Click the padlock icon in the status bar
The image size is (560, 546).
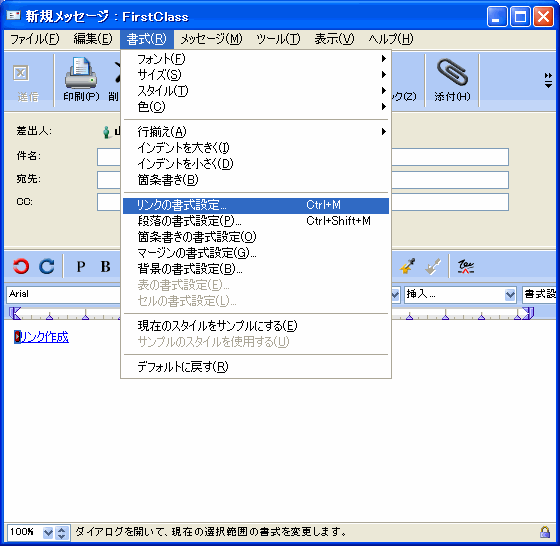point(545,532)
